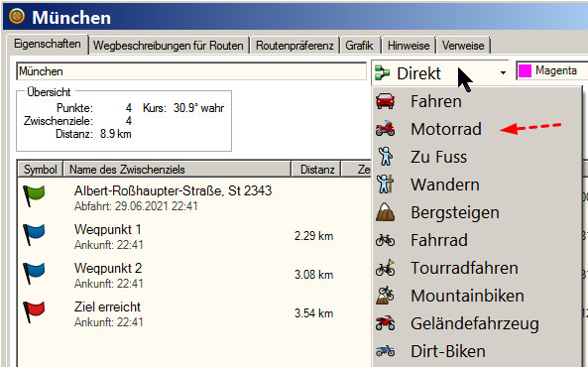Screen dimensions: 588x367
Task: Click the mountain icon for Bergsteigen
Action: point(385,212)
